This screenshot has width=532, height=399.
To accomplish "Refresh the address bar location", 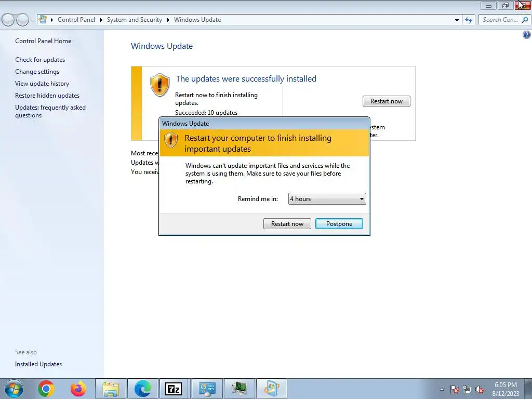I will (469, 20).
